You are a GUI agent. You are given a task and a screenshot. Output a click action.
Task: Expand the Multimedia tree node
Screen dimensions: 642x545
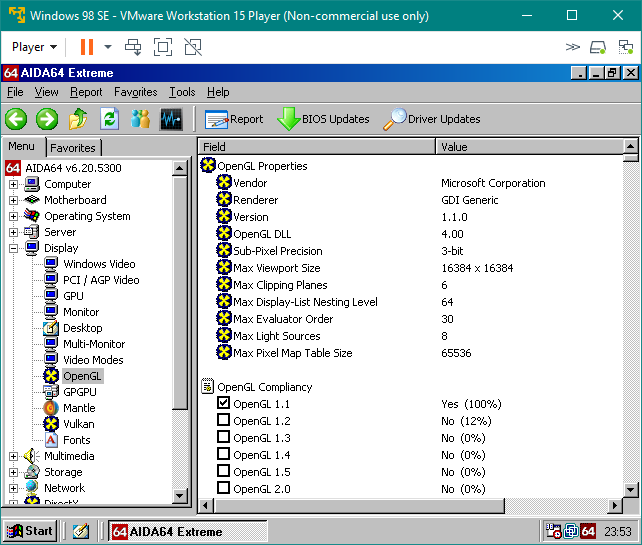[14, 456]
